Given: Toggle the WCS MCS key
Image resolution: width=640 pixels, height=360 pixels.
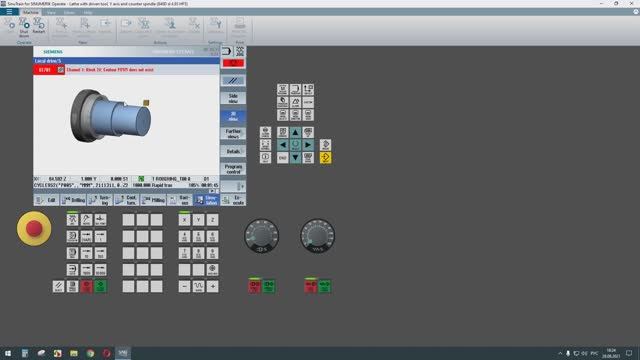Looking at the screenshot, I should coord(212,269).
